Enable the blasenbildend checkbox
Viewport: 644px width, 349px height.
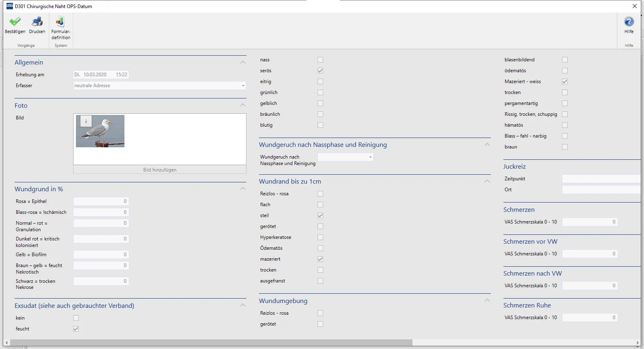(565, 60)
